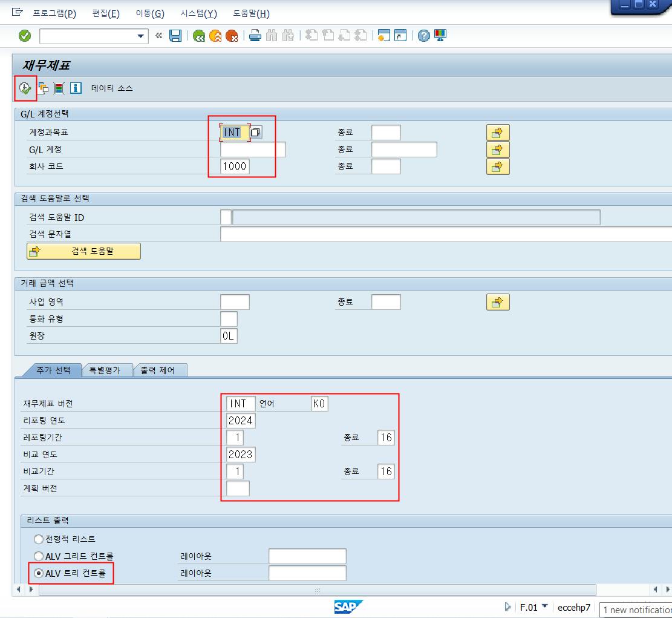The width and height of the screenshot is (672, 618).
Task: Click the 통화 유형 input field
Action: coord(229,319)
